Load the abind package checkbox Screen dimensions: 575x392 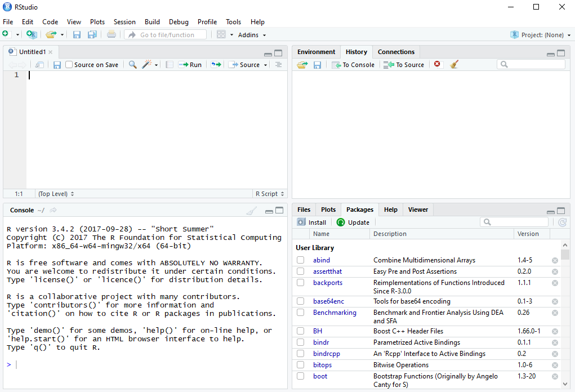[x=301, y=260]
